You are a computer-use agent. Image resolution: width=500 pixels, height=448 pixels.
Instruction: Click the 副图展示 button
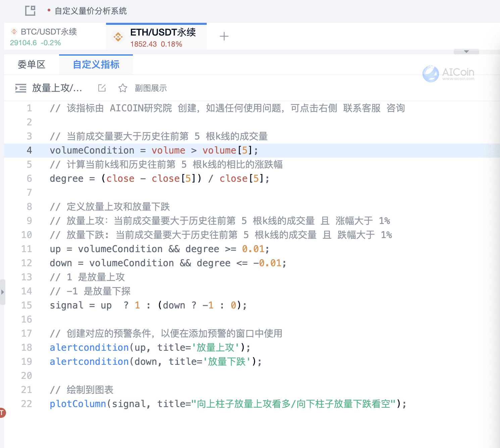(x=151, y=88)
